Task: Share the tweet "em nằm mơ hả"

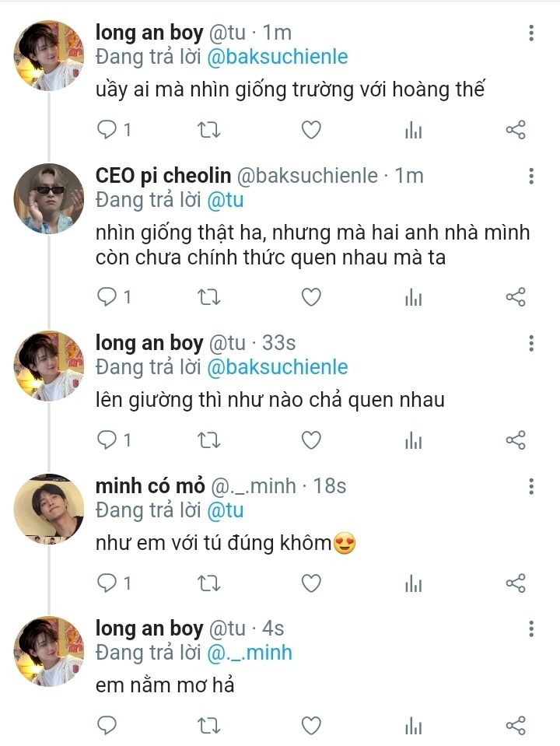Action: coord(516,726)
